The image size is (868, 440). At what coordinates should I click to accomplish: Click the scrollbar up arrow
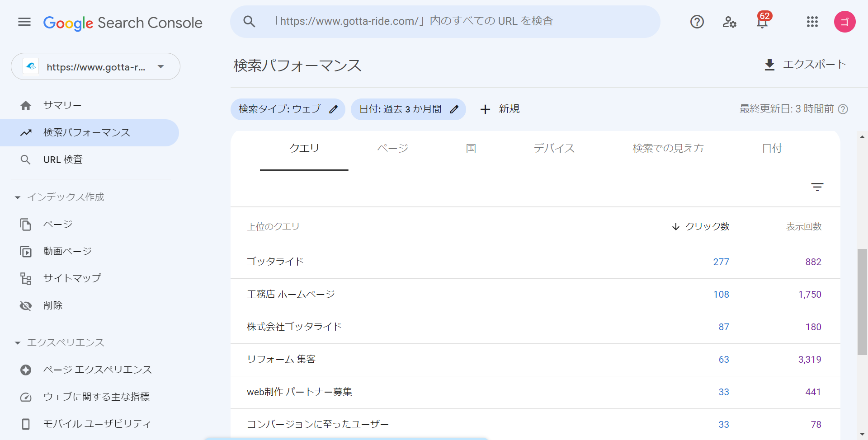(x=862, y=137)
